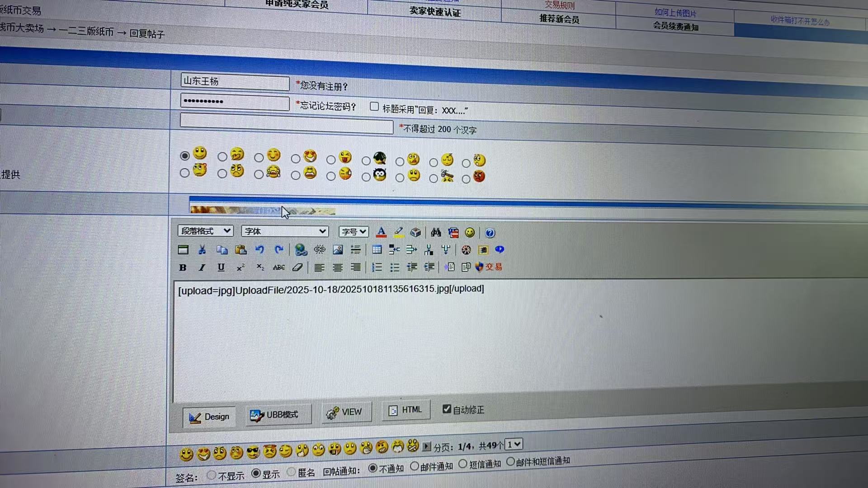The image size is (868, 488).
Task: Click the binoculars find icon
Action: (436, 233)
